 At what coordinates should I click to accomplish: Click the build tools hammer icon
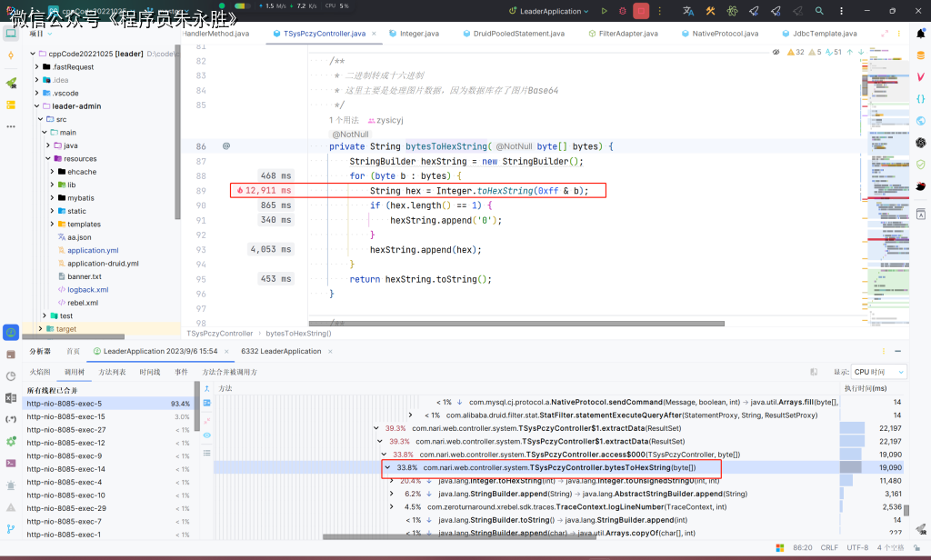(x=710, y=11)
